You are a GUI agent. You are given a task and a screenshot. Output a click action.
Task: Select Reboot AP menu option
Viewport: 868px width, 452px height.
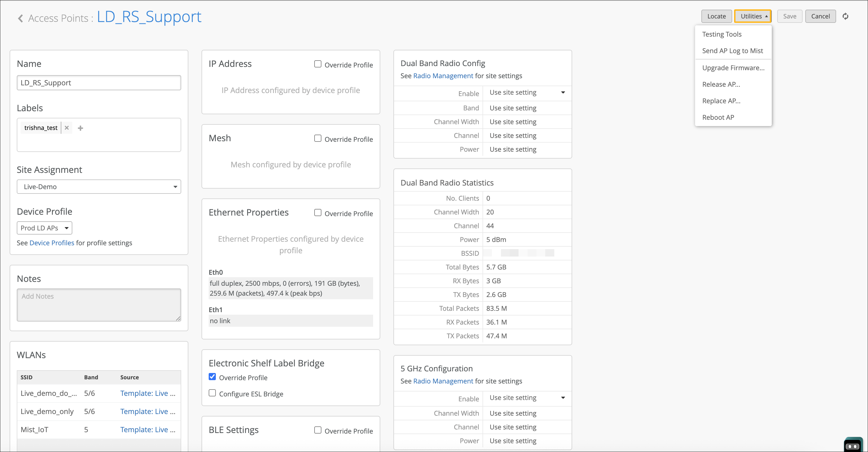(718, 117)
